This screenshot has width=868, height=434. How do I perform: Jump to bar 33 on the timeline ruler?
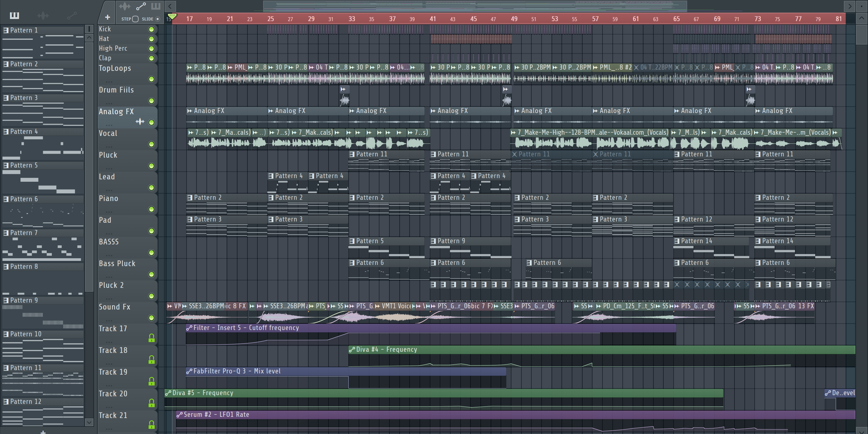(x=352, y=19)
